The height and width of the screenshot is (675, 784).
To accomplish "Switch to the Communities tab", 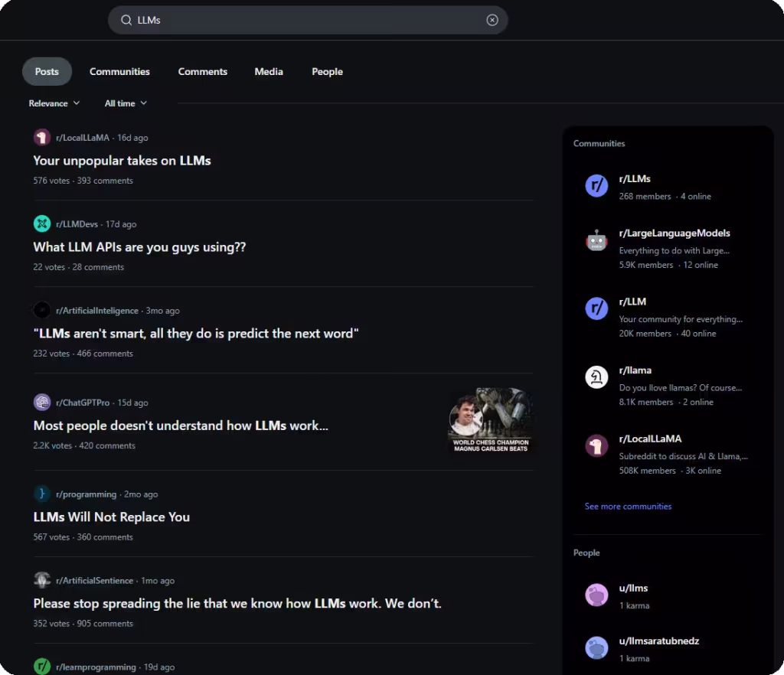I will (x=119, y=71).
